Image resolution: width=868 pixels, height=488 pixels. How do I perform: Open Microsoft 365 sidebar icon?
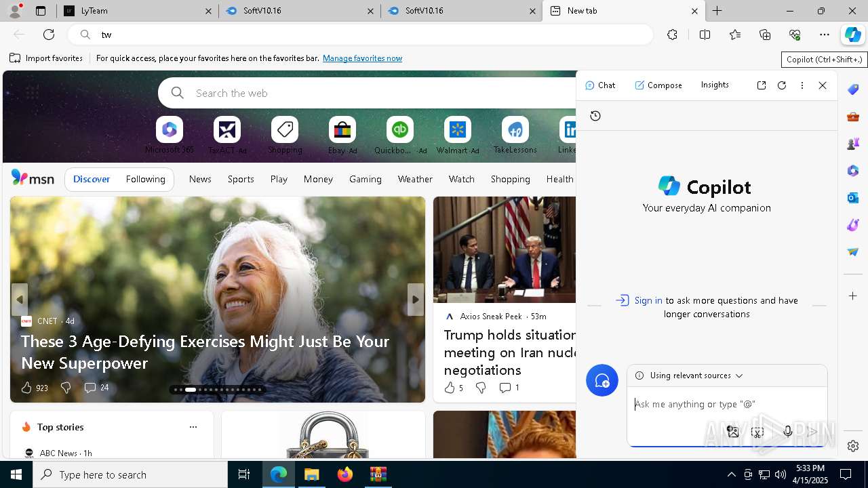(853, 171)
